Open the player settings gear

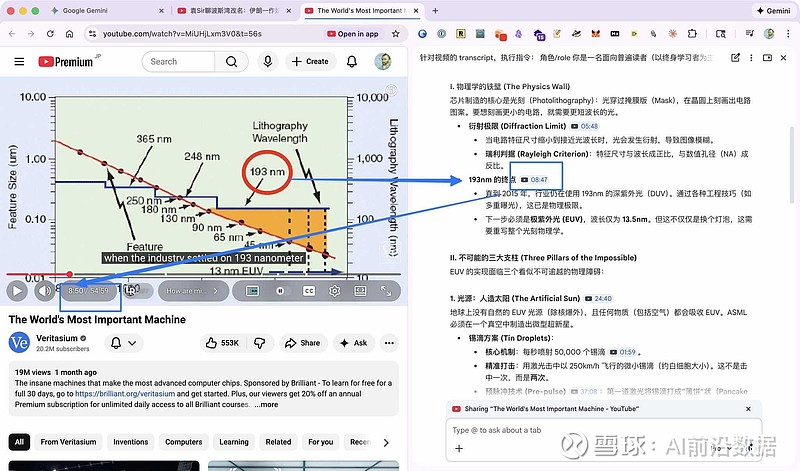pyautogui.click(x=335, y=291)
